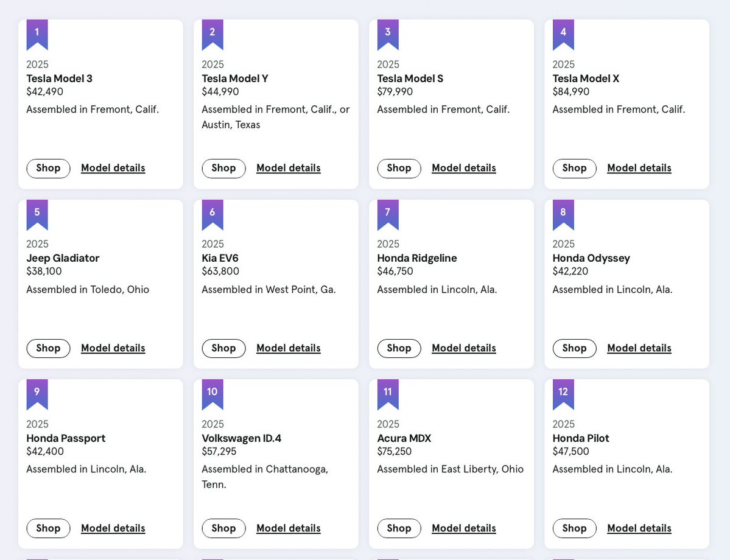The image size is (730, 560).
Task: Click the $38,100 price
Action: pyautogui.click(x=44, y=271)
